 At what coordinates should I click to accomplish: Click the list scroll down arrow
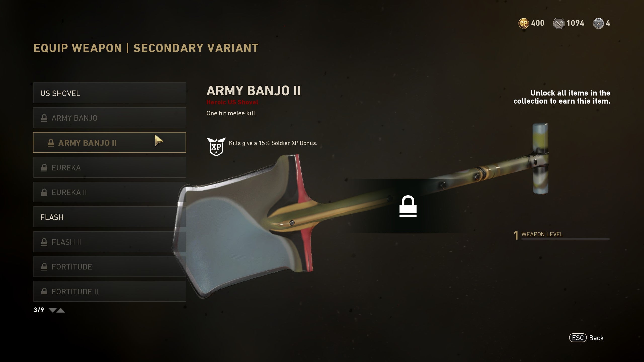pos(52,310)
